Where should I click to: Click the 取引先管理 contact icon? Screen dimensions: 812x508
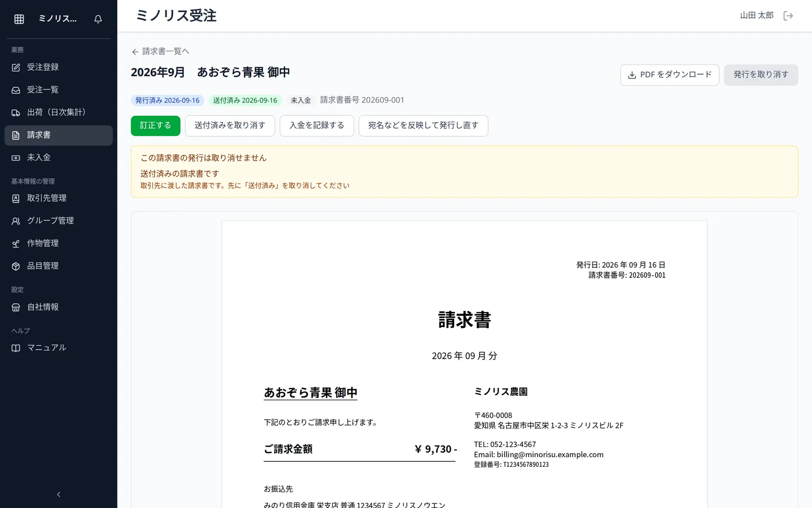point(16,198)
